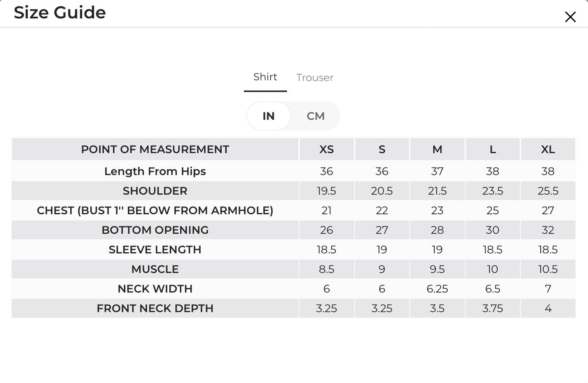Close the Size Guide dialog
Screen dimensions: 588x383
coord(570,17)
